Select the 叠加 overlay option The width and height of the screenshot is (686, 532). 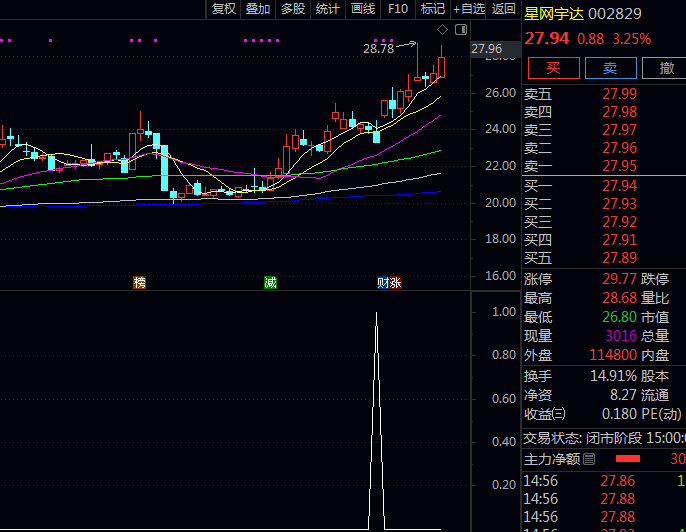[x=258, y=9]
